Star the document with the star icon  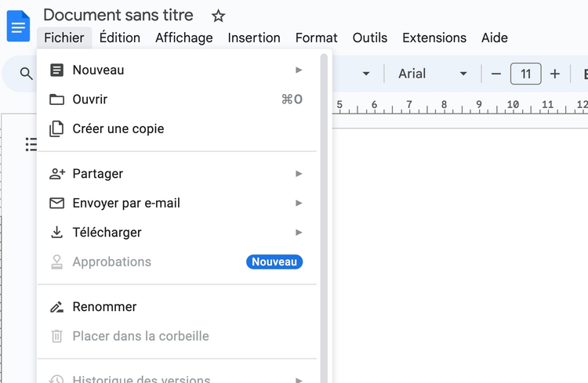point(219,16)
